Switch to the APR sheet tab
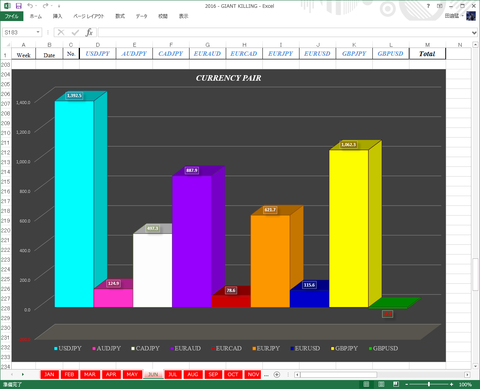The height and width of the screenshot is (389, 480). click(x=111, y=374)
